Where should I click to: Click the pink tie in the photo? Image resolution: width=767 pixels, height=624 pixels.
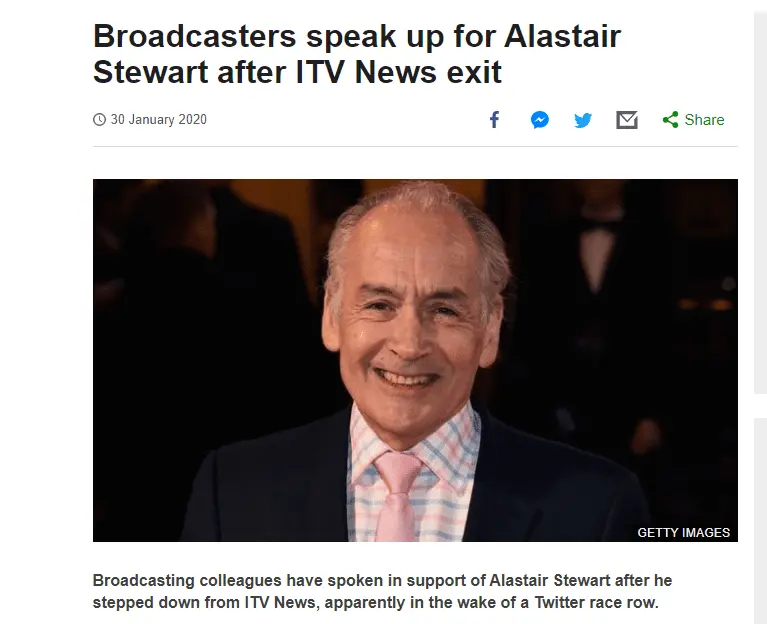[x=396, y=496]
